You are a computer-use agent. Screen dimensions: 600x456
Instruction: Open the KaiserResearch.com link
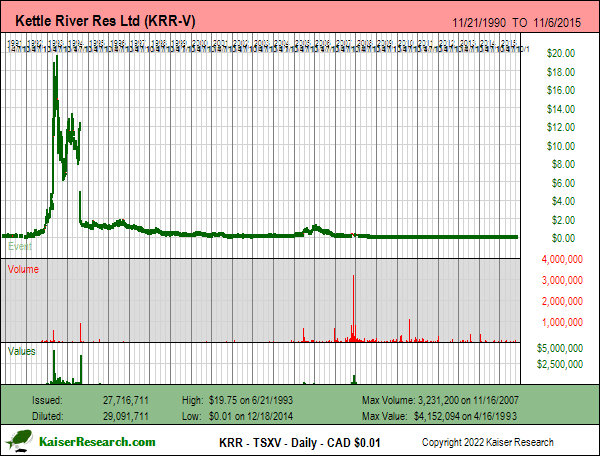pyautogui.click(x=97, y=442)
